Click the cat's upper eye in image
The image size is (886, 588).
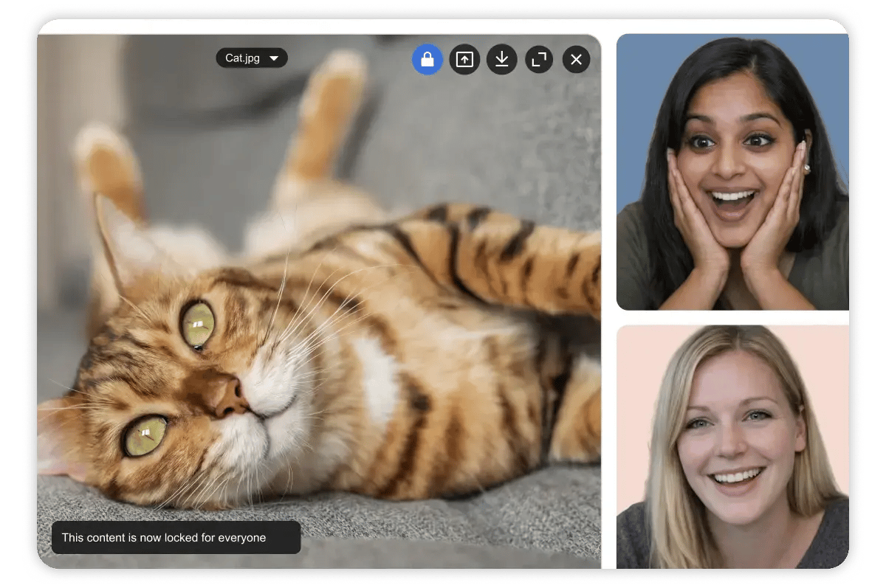pyautogui.click(x=198, y=325)
